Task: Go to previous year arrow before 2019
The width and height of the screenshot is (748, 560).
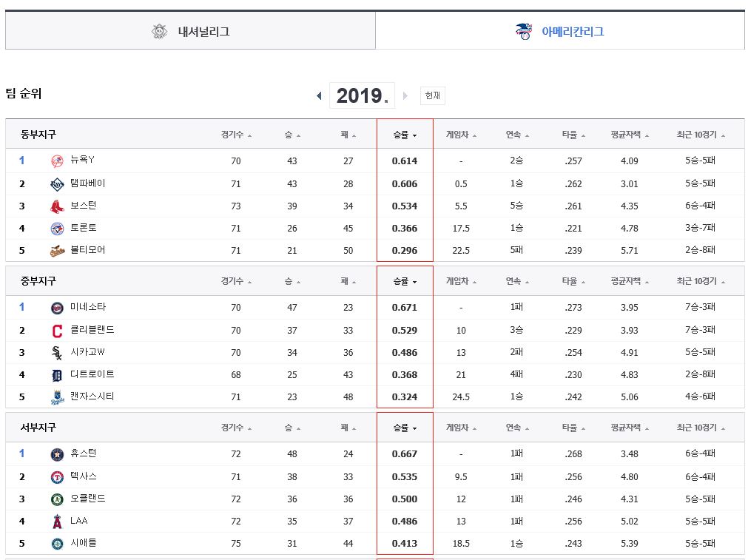Action: point(319,96)
